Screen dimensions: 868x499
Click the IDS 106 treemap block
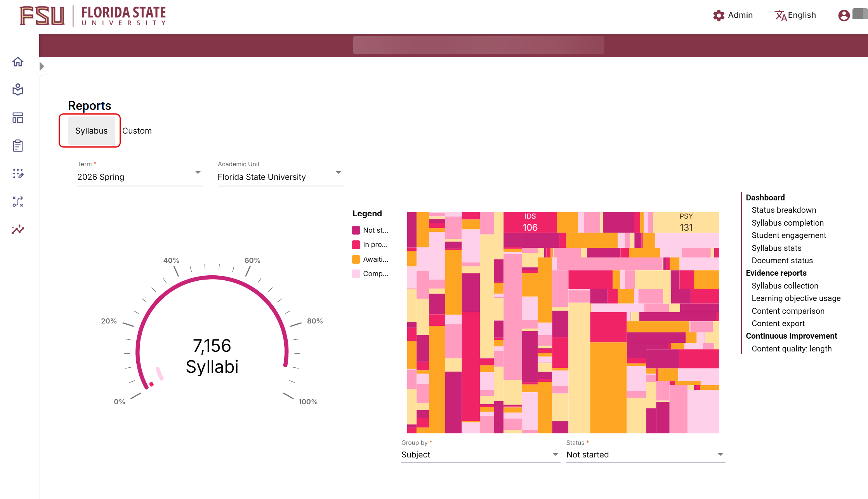[530, 223]
